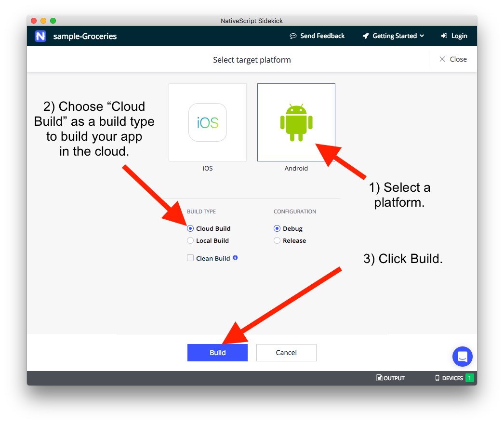Enable the Clean Build checkbox
Viewport: 504px width, 424px height.
pyautogui.click(x=190, y=258)
